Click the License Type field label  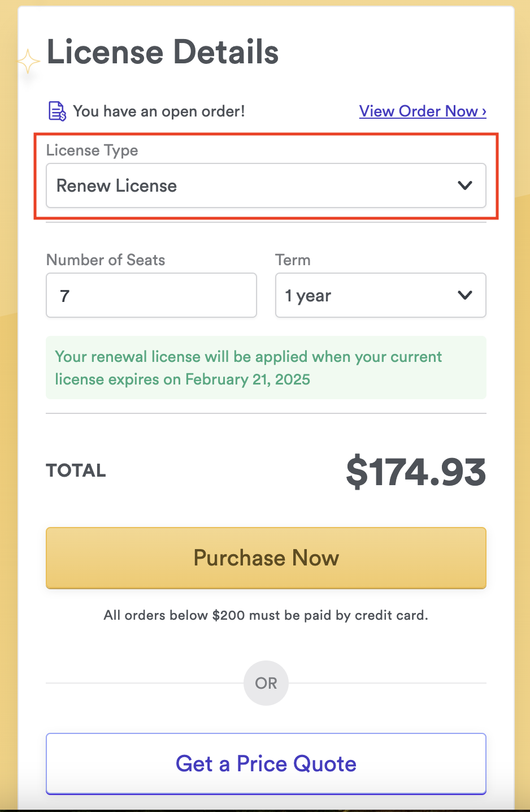[92, 150]
